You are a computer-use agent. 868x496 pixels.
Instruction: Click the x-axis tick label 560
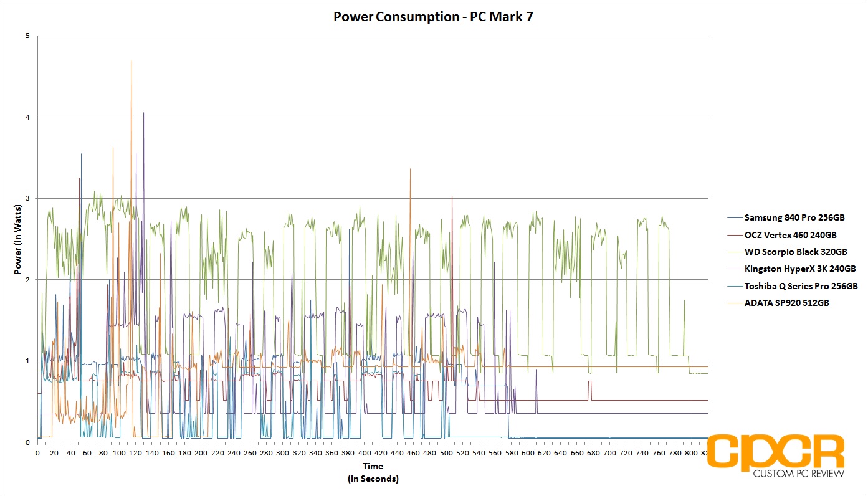point(495,452)
